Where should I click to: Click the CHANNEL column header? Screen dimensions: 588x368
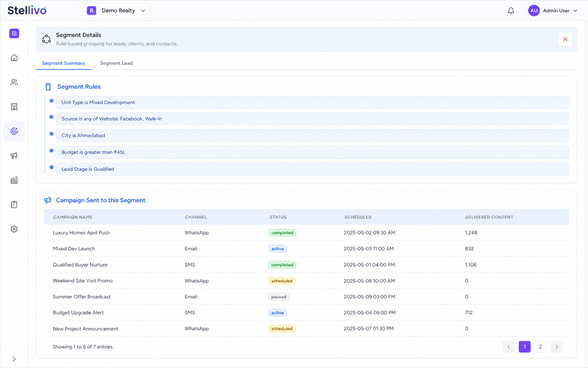pos(196,217)
